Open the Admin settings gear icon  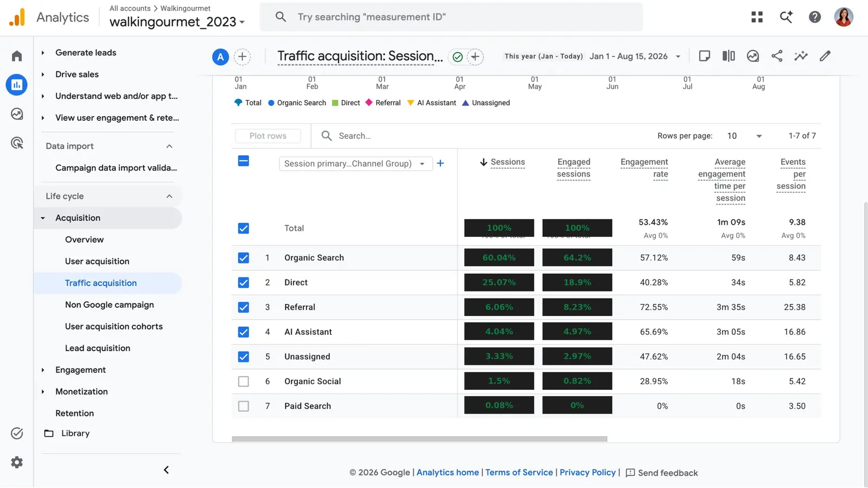tap(17, 462)
